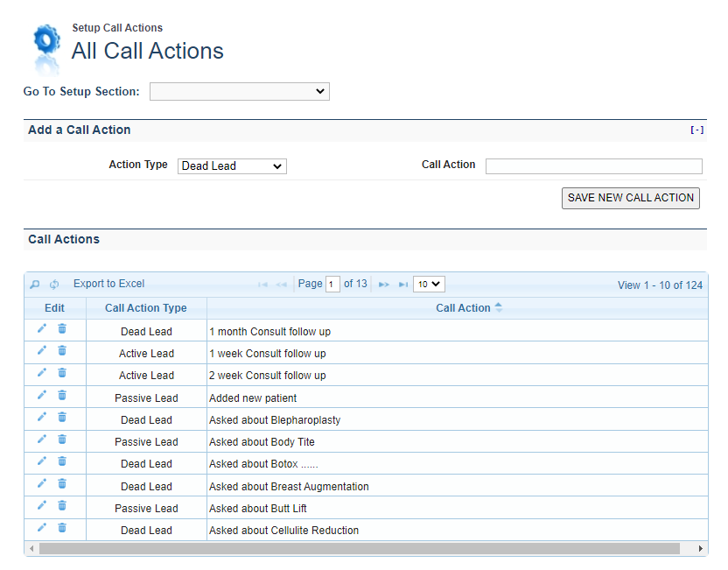Delete the '2 week Consult follow up' row
This screenshot has width=728, height=570.
(x=62, y=372)
